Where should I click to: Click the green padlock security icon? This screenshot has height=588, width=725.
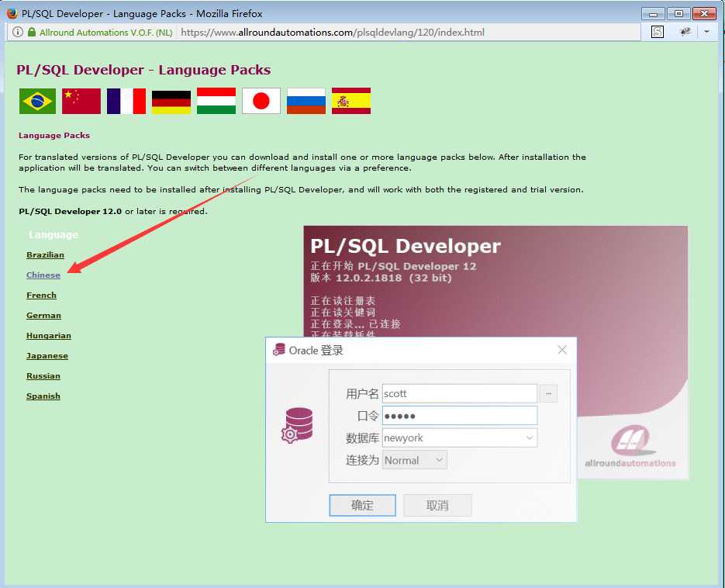tap(32, 32)
